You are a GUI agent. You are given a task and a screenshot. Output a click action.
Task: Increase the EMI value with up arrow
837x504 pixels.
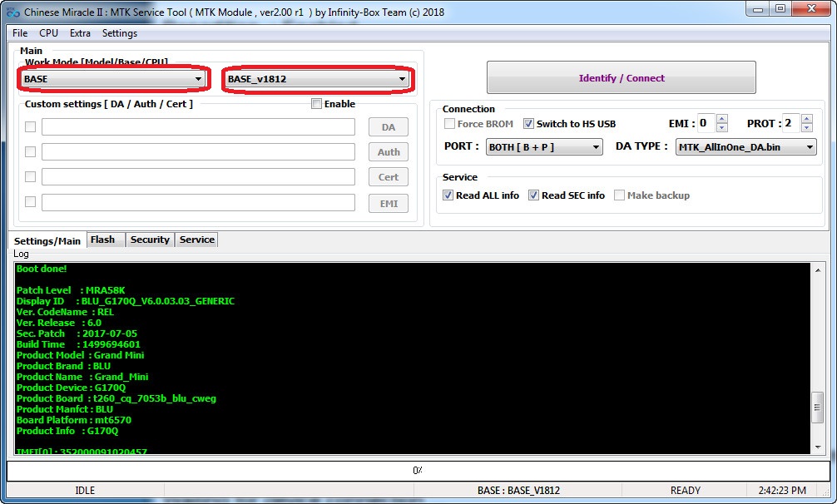point(721,119)
